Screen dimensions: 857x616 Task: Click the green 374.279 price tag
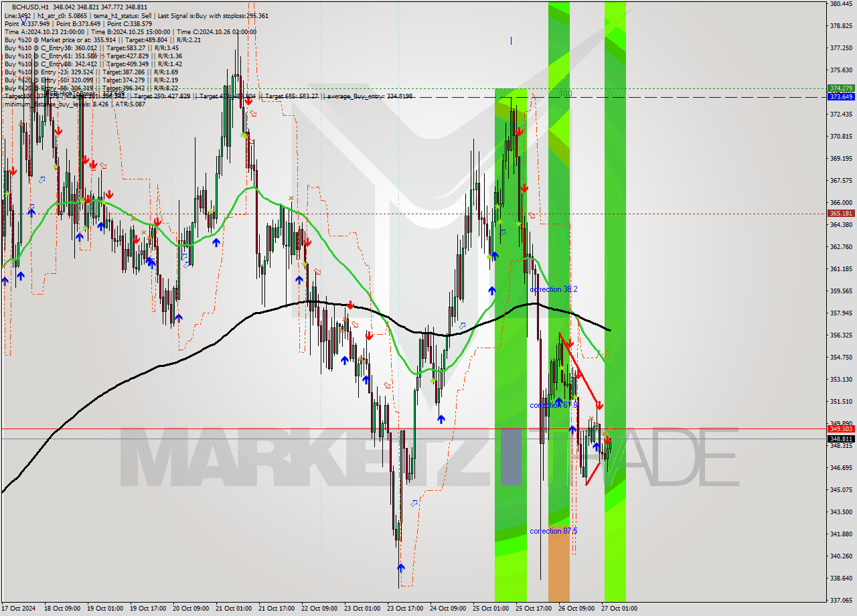coord(841,88)
